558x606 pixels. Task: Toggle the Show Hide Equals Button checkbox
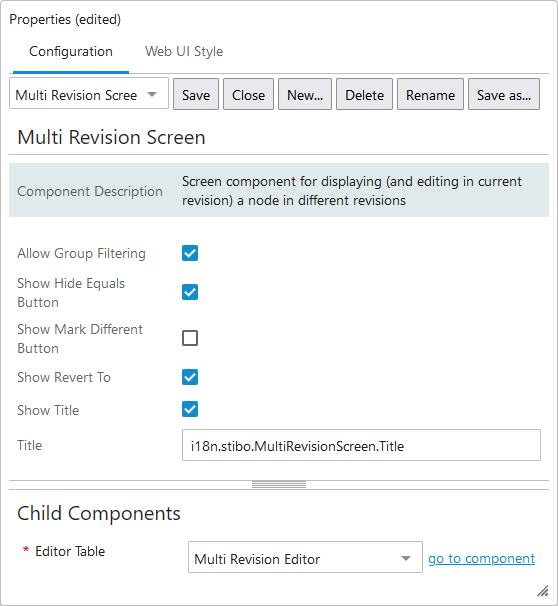tap(190, 292)
